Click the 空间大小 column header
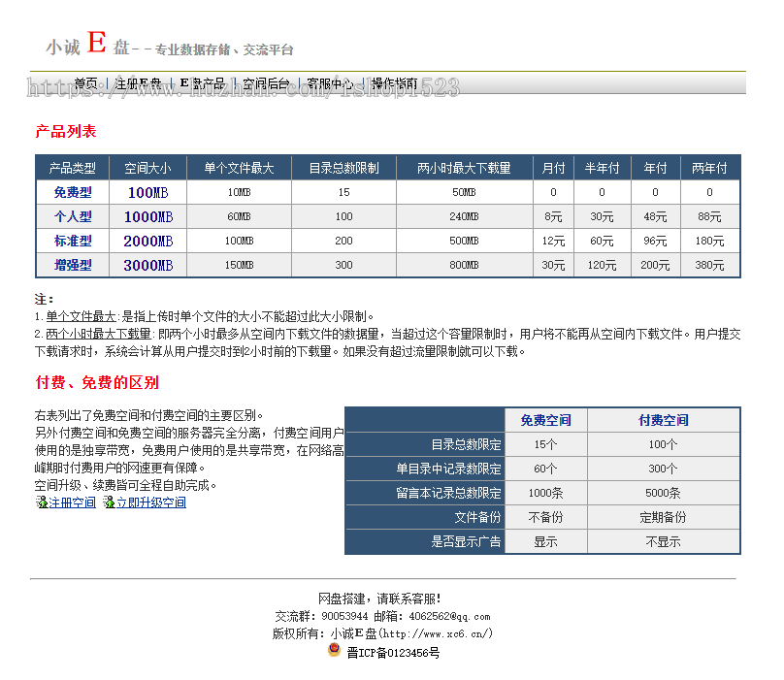Screen dimensions: 784x680 click(148, 168)
